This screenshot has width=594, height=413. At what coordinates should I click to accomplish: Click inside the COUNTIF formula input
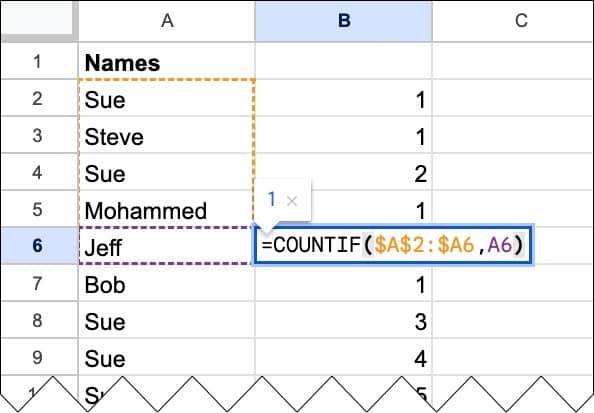393,245
